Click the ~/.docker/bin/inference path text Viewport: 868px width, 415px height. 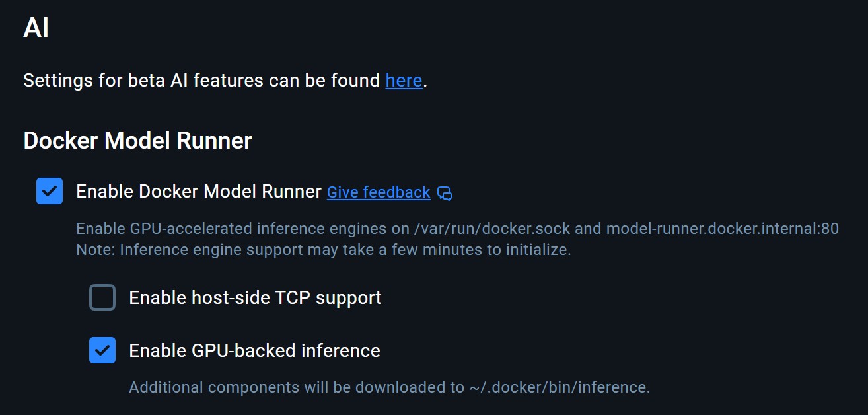[x=560, y=387]
